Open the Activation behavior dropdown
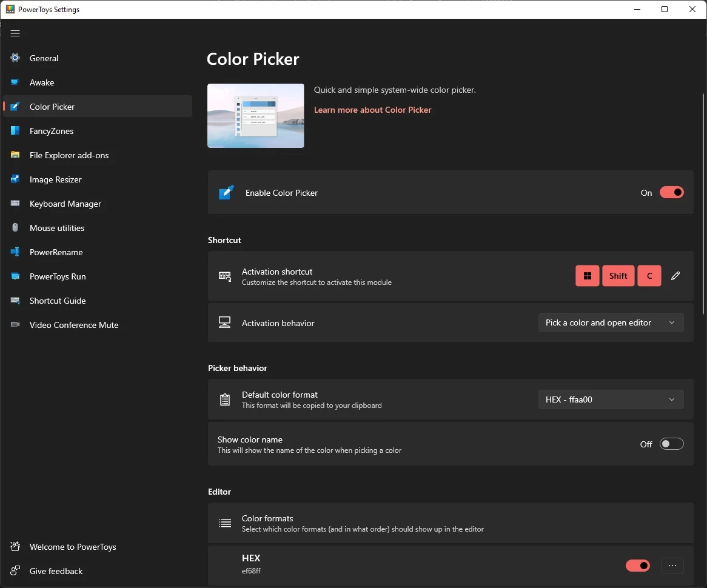 (x=611, y=323)
